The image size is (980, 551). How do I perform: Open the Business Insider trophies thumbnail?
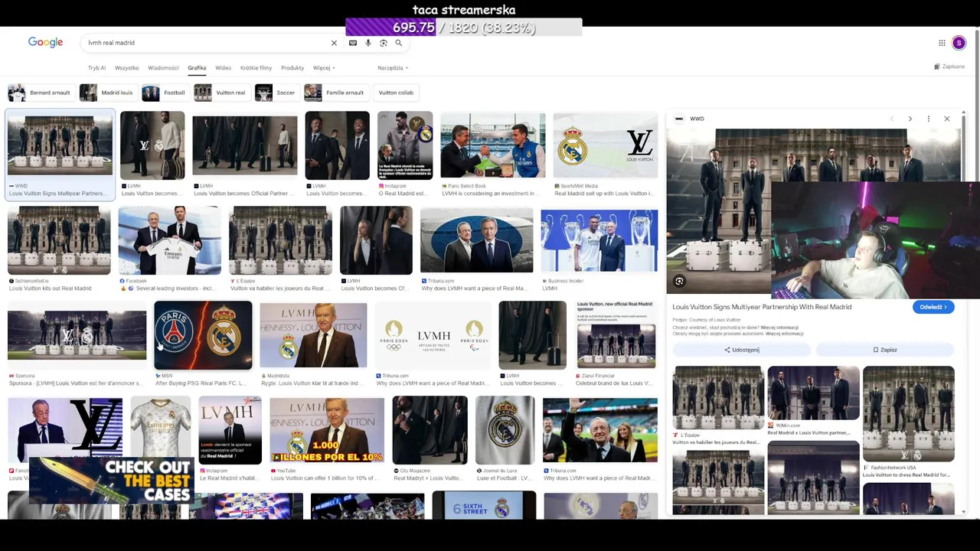(x=599, y=240)
